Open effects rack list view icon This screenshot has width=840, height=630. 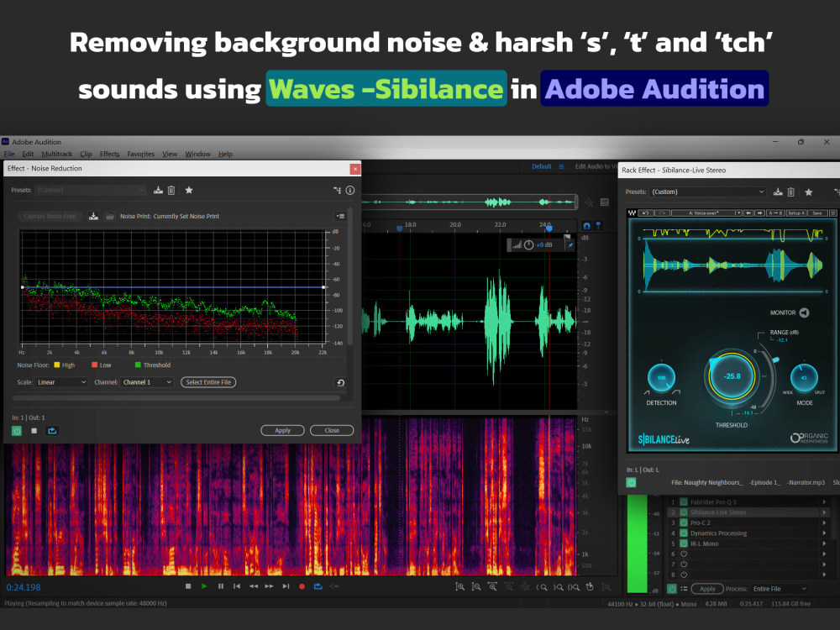click(x=684, y=589)
